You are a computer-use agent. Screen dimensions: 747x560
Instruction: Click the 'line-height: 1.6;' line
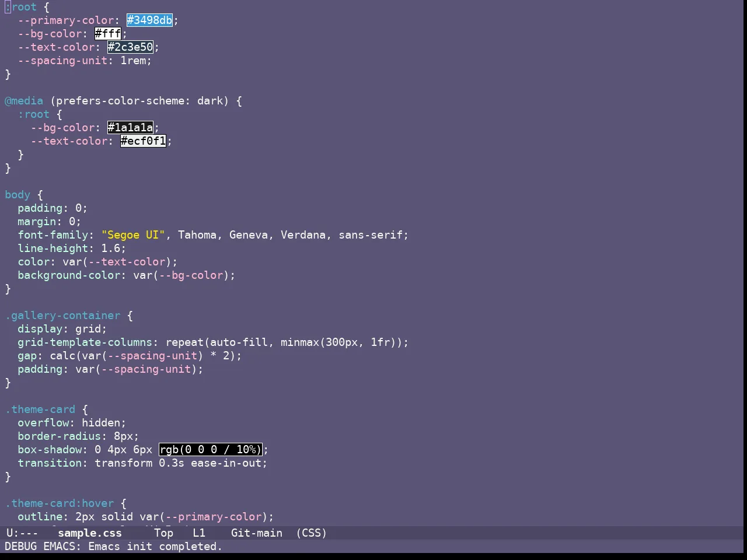(72, 249)
